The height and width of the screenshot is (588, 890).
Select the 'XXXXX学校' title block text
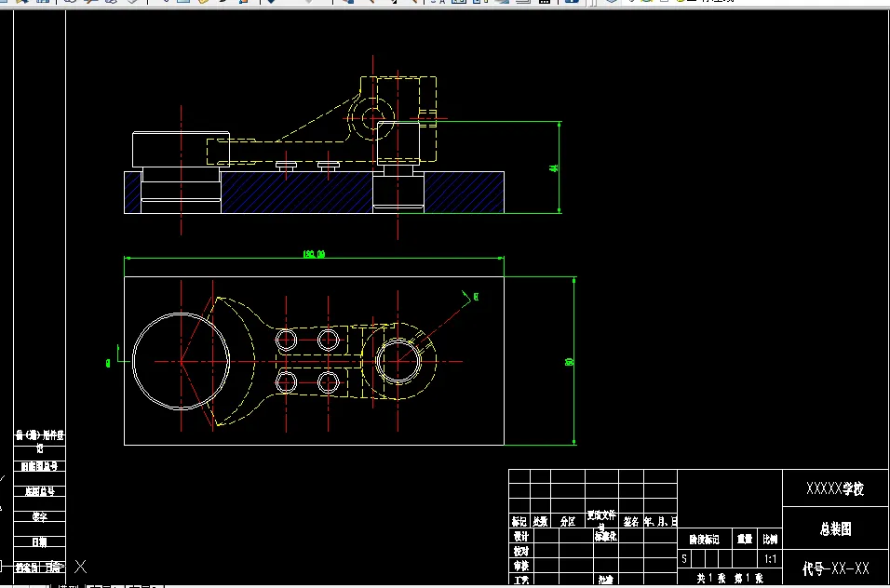(x=835, y=488)
